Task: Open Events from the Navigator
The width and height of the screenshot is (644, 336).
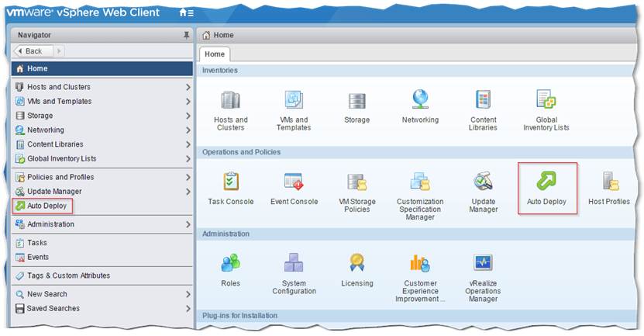Action: (x=102, y=257)
